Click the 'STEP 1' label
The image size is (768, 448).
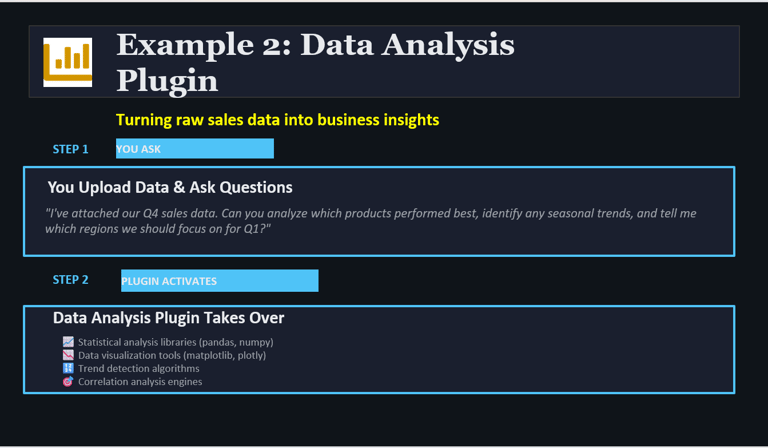coord(70,149)
